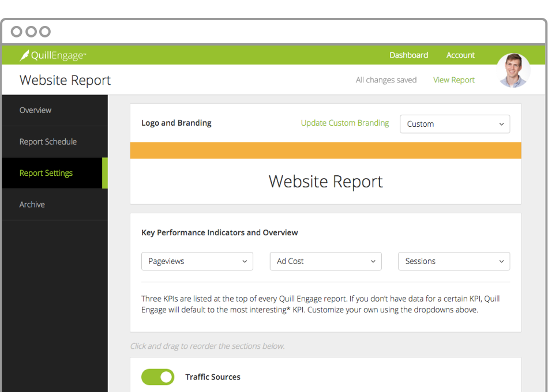Image resolution: width=548 pixels, height=392 pixels.
Task: Toggle the Traffic Sources section switch
Action: [x=157, y=377]
